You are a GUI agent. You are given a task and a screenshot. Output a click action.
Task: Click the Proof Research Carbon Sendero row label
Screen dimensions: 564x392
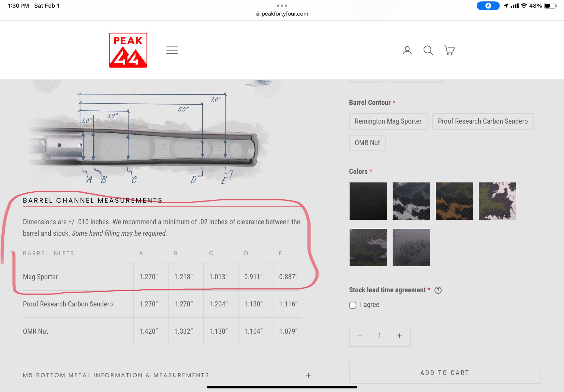[x=68, y=304]
